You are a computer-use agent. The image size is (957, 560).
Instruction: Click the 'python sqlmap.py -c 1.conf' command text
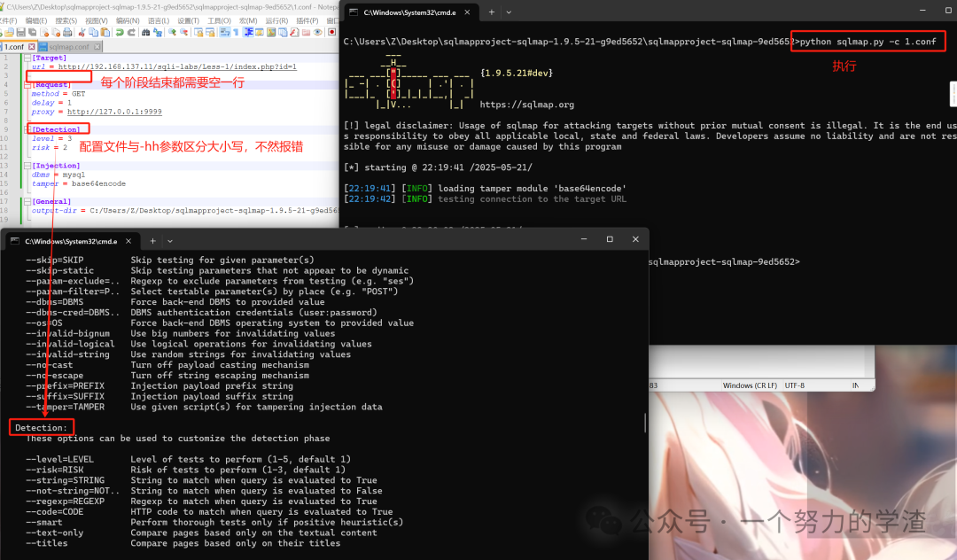pyautogui.click(x=868, y=42)
